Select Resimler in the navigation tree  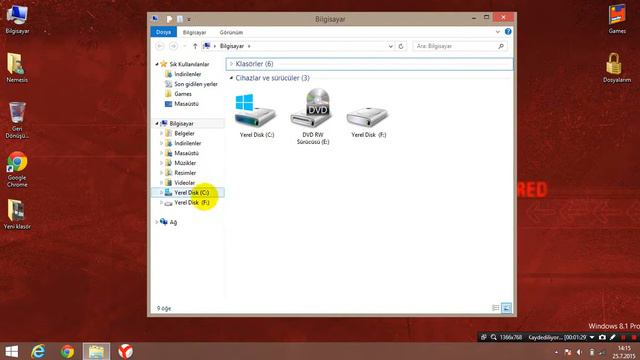pyautogui.click(x=184, y=173)
